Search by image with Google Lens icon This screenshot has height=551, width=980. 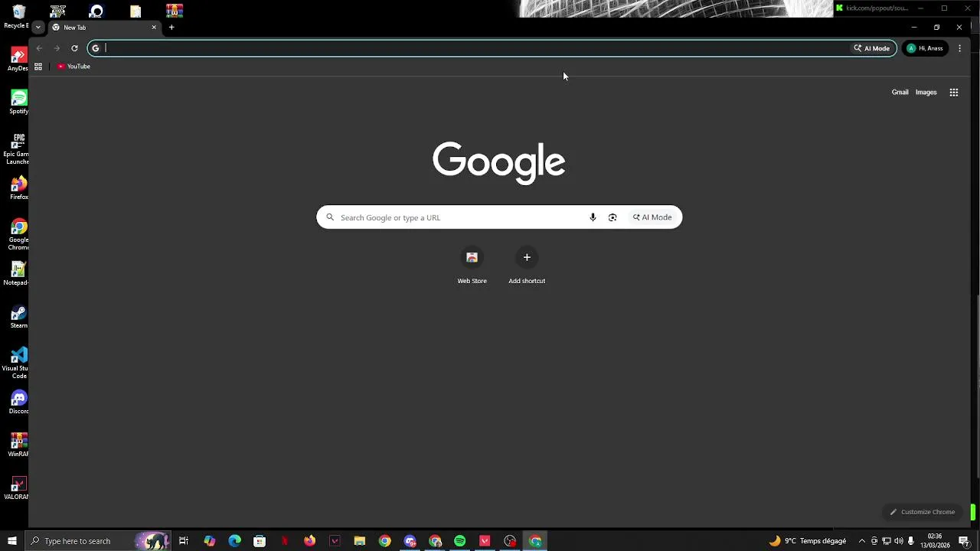(612, 217)
